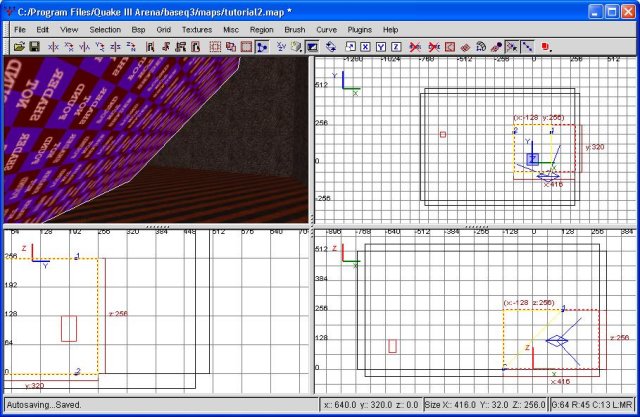Open the View menu
Viewport: 640px width, 417px height.
point(69,30)
